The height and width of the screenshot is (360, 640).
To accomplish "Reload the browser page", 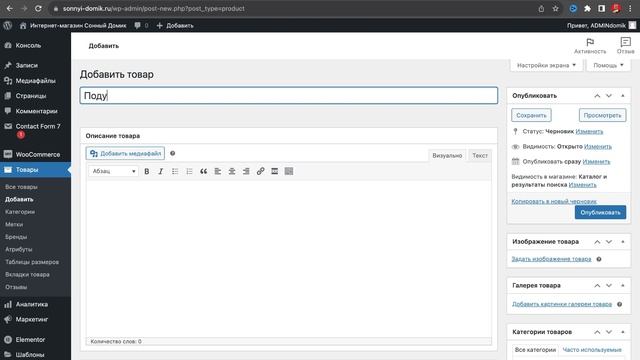I will point(38,9).
